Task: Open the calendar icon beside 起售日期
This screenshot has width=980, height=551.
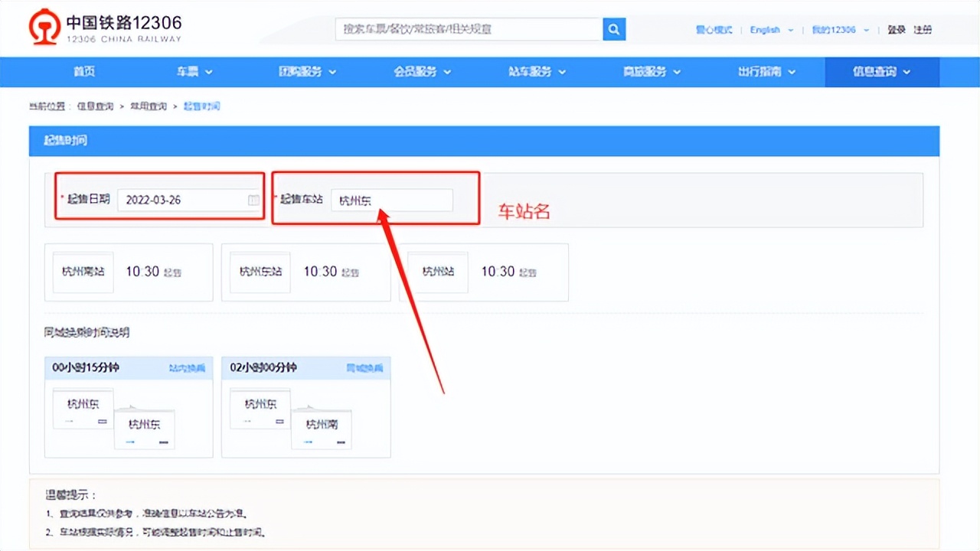Action: click(x=253, y=200)
